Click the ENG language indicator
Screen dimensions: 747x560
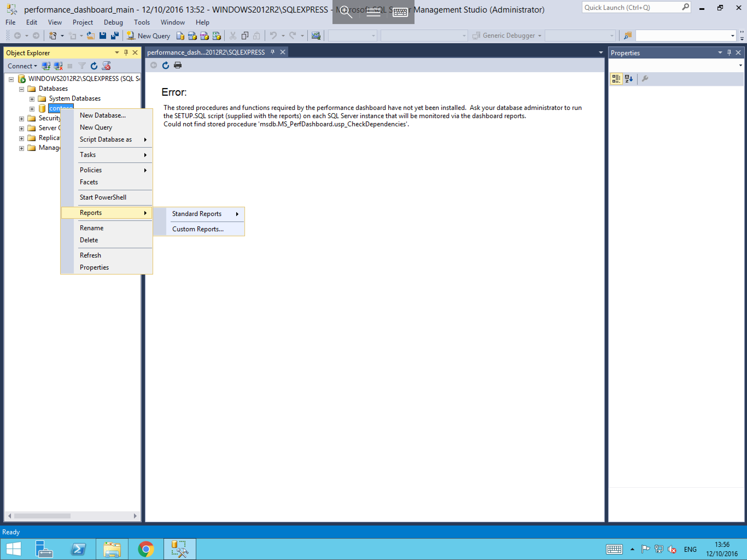(x=690, y=550)
